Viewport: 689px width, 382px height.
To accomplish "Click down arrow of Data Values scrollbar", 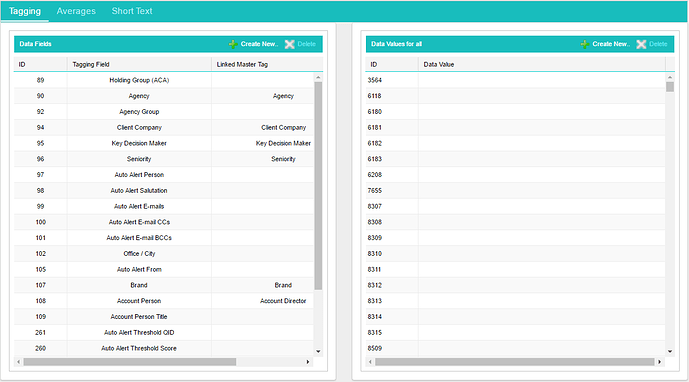I will pyautogui.click(x=670, y=351).
